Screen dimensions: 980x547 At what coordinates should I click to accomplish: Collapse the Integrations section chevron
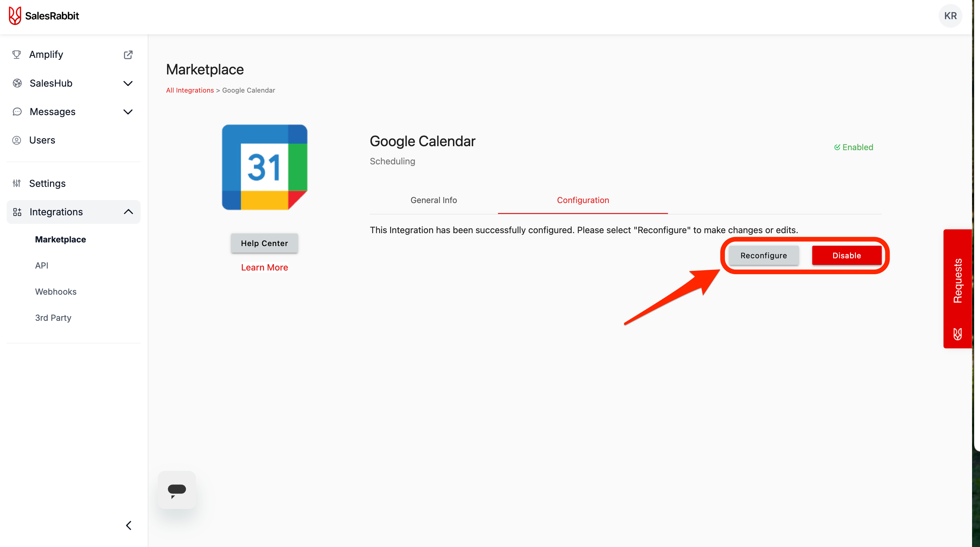128,212
